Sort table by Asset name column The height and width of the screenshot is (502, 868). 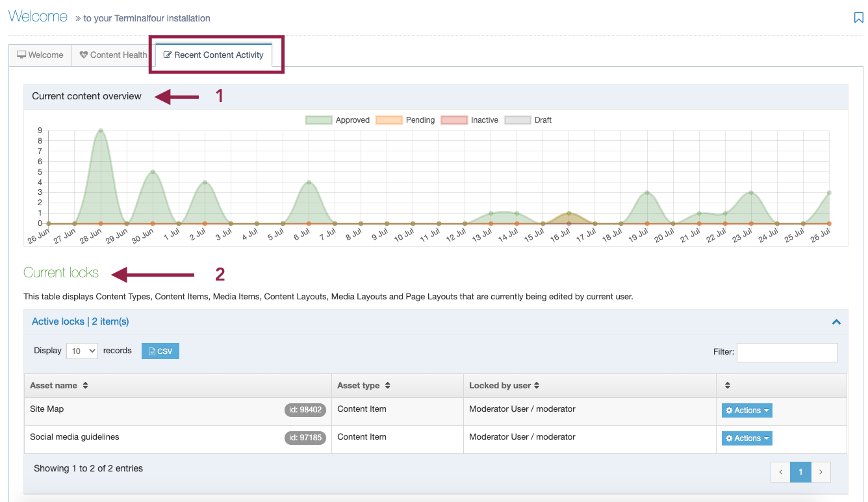pyautogui.click(x=178, y=386)
